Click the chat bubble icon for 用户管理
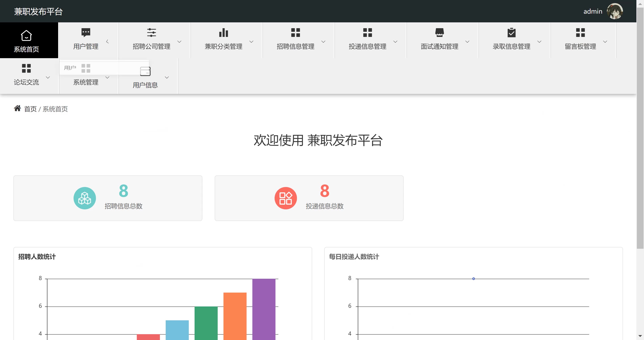Viewport: 644px width, 340px height. pos(86,32)
